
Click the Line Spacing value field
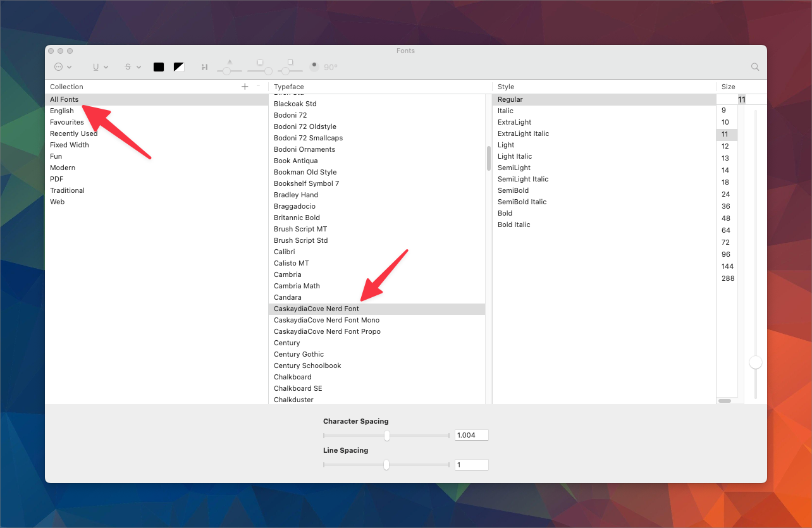coord(471,464)
